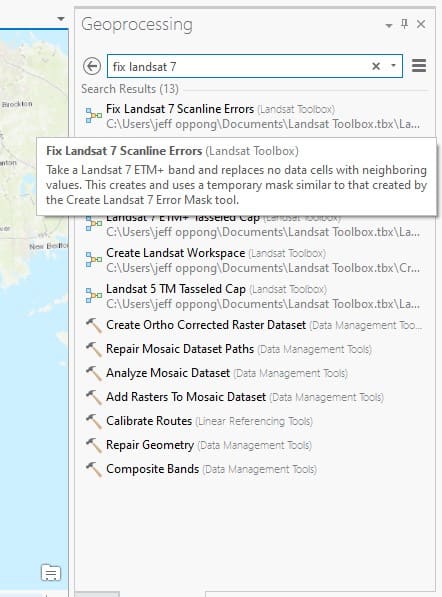Click the Create Ortho Corrected Raster Dataset hammer icon
Screen dimensions: 442x597
click(94, 326)
